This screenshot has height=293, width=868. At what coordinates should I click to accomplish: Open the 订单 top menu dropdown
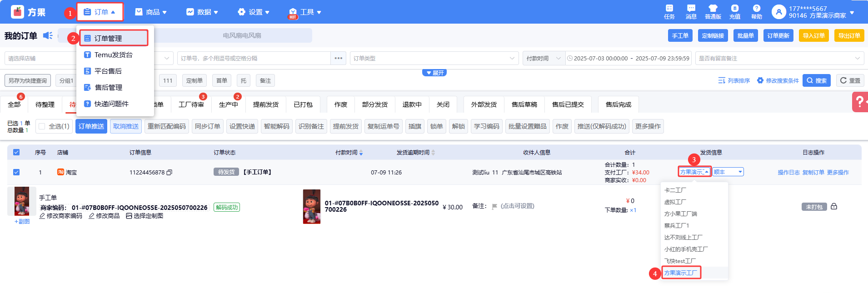[100, 12]
